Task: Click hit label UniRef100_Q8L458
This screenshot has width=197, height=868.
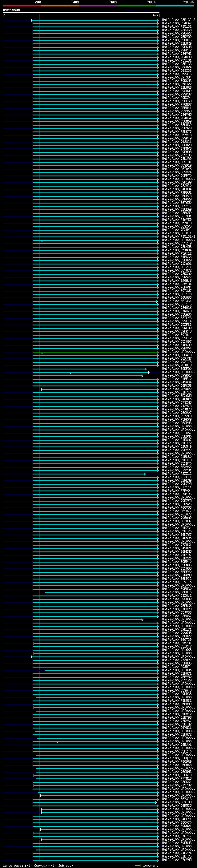Action: (177, 247)
